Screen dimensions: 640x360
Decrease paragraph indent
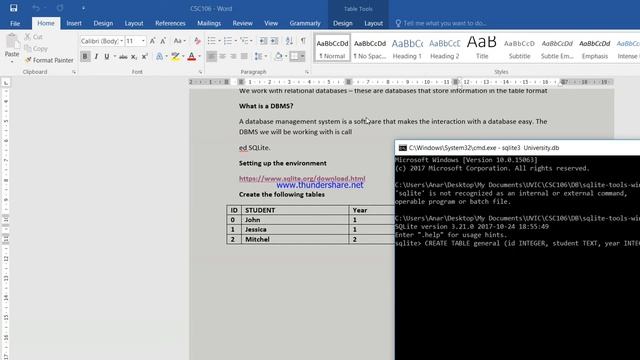pyautogui.click(x=263, y=41)
